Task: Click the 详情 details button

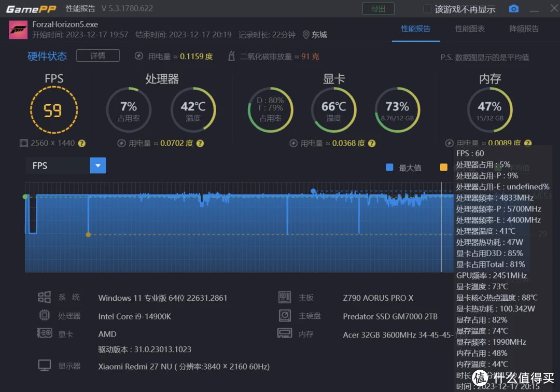Action: [x=98, y=55]
